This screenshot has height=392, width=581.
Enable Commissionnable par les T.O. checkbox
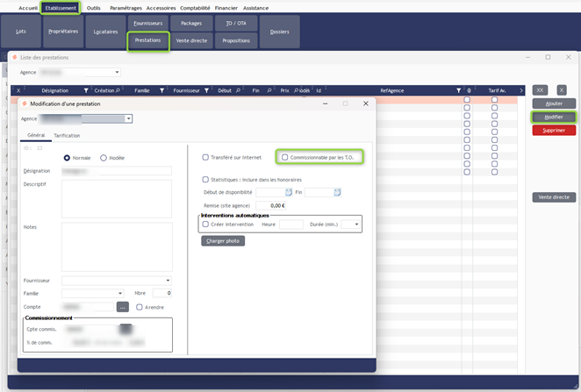coord(284,158)
